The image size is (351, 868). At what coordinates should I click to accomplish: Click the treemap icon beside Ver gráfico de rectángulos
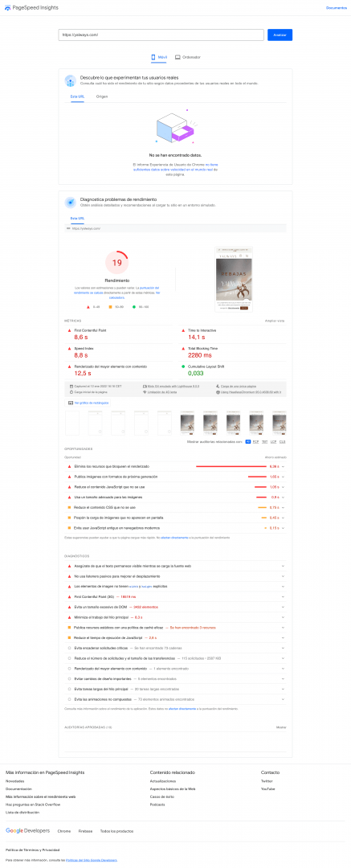click(x=71, y=403)
